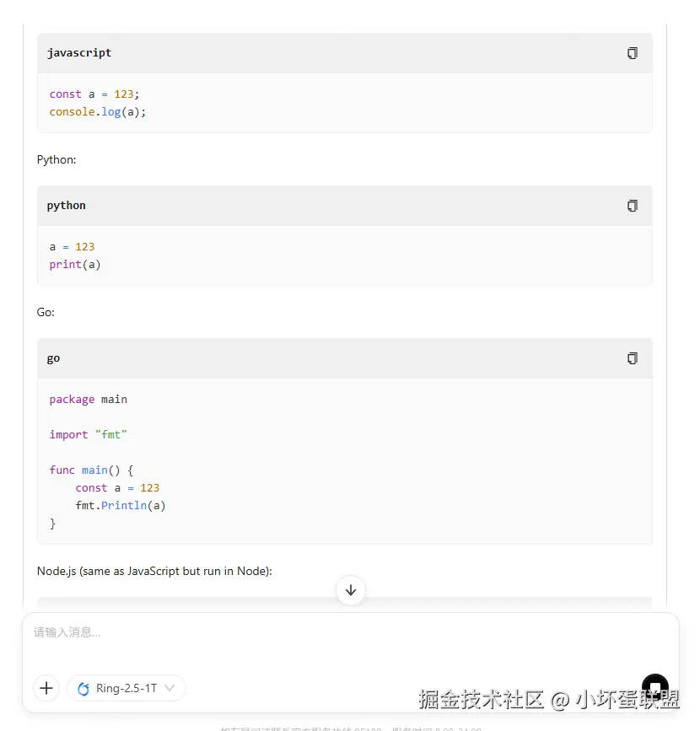
Task: Click the plus attachment button
Action: click(46, 688)
